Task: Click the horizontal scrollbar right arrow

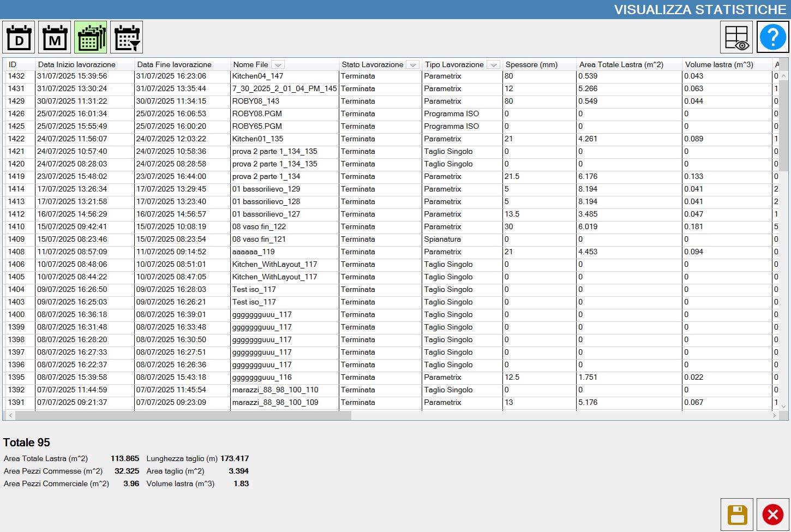Action: point(774,415)
